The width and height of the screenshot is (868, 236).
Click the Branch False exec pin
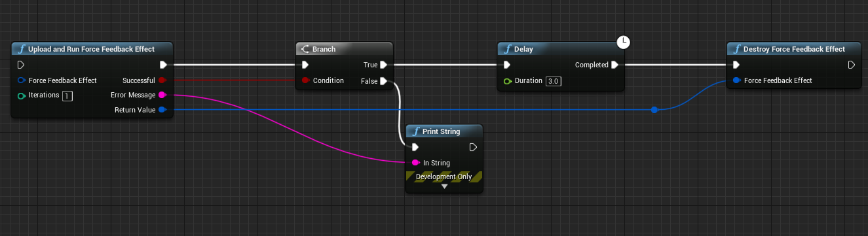tap(383, 81)
